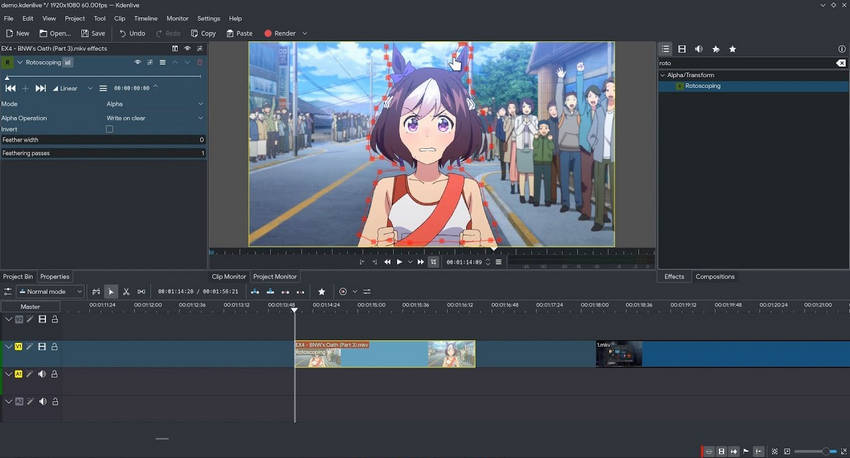Viewport: 850px width, 458px height.
Task: Open the Project menu
Action: point(75,18)
